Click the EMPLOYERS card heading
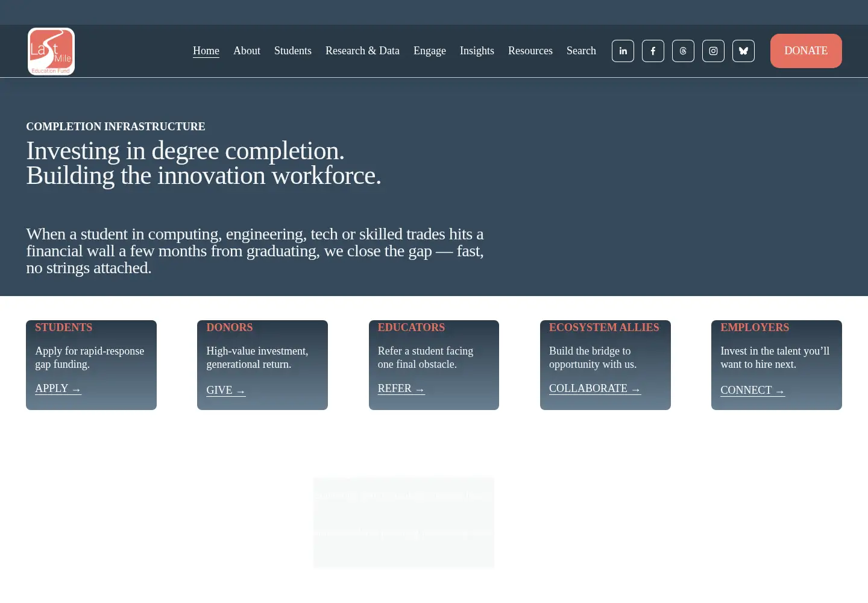Screen dimensions: 868x603 click(755, 327)
